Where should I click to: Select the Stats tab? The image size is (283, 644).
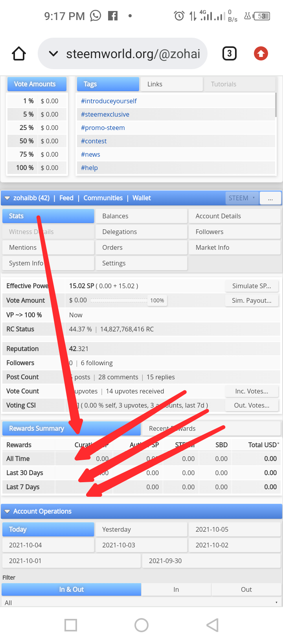48,216
